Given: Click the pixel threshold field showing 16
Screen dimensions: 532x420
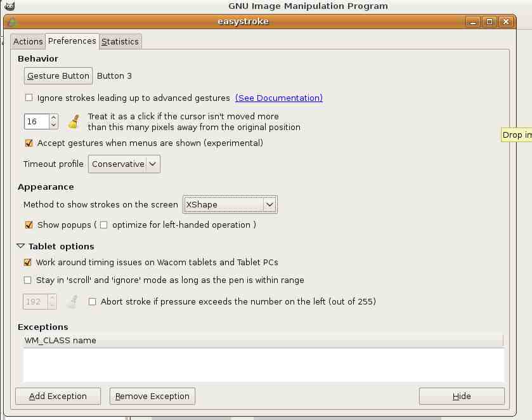Looking at the screenshot, I should click(37, 122).
